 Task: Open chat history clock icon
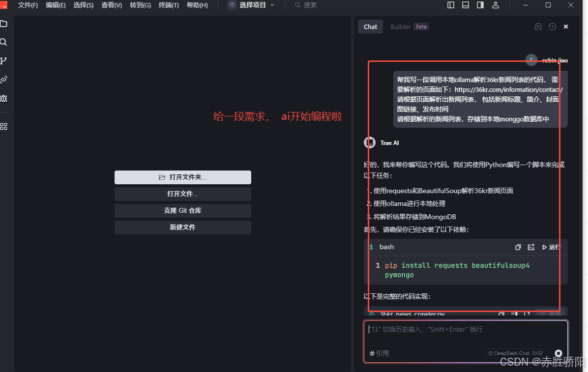point(552,27)
